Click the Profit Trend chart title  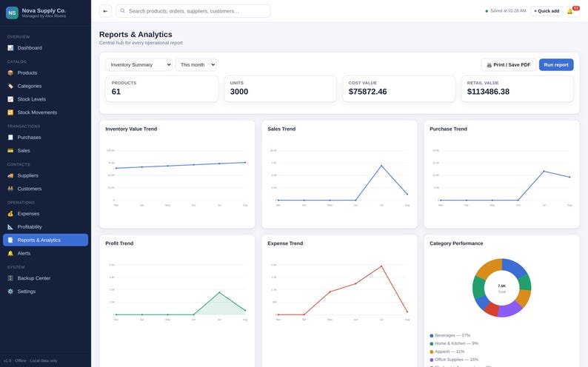tap(119, 243)
